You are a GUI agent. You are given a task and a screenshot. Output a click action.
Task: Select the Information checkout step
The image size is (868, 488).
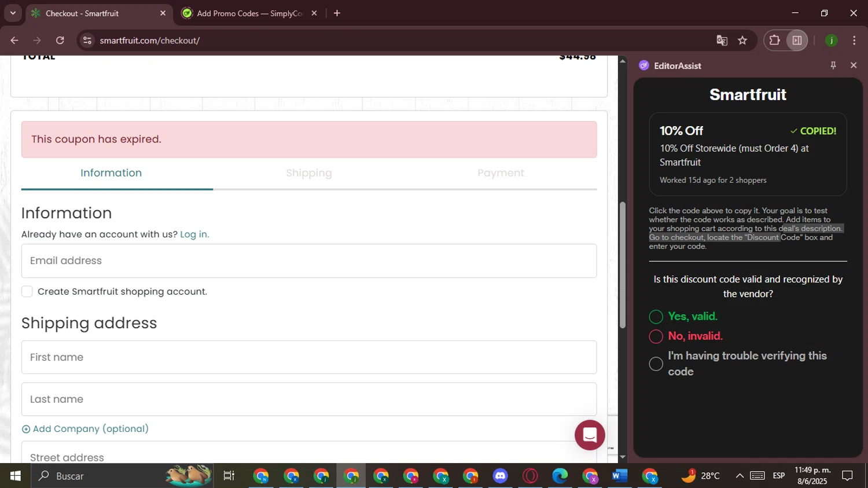pos(111,173)
